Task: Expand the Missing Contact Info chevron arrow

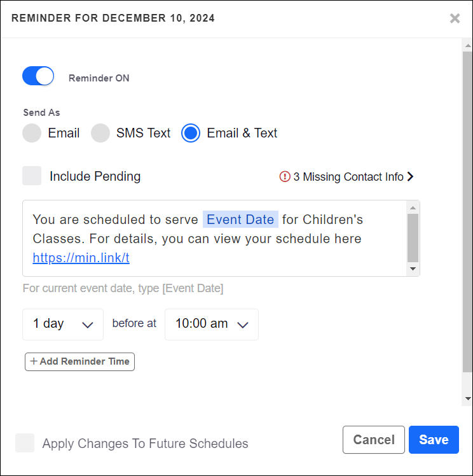Action: (411, 177)
